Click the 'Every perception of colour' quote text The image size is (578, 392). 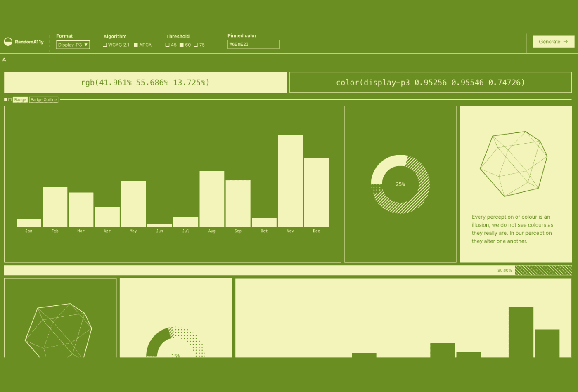[512, 229]
